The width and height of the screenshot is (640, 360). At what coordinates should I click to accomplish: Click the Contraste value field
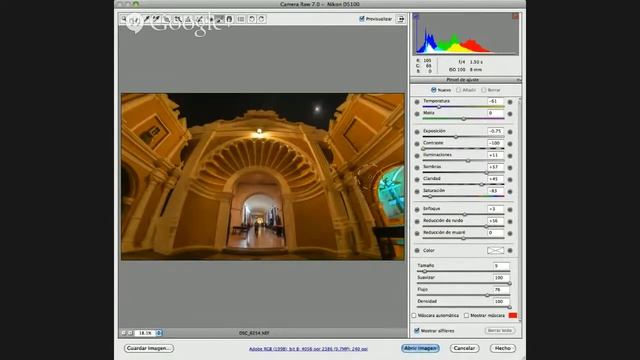(496, 143)
